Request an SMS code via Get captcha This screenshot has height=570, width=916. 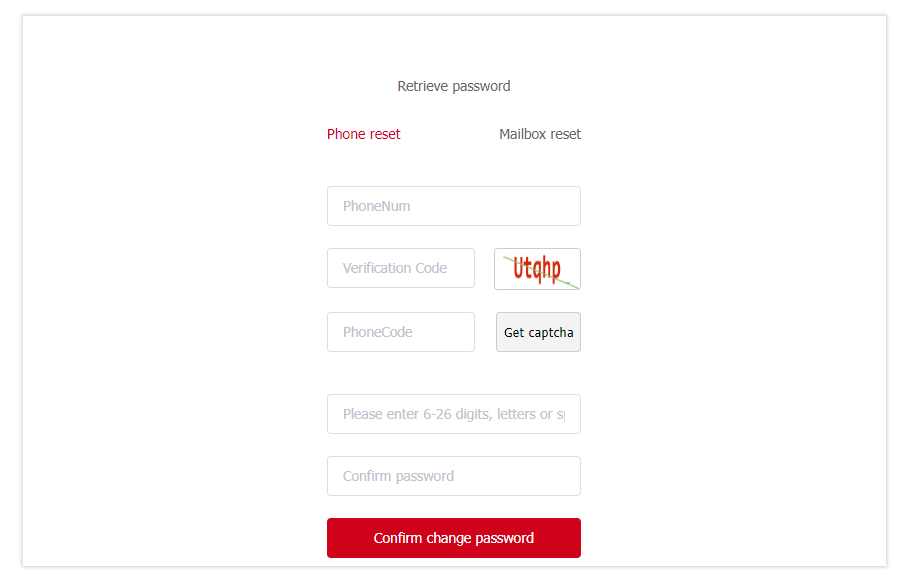(x=538, y=332)
